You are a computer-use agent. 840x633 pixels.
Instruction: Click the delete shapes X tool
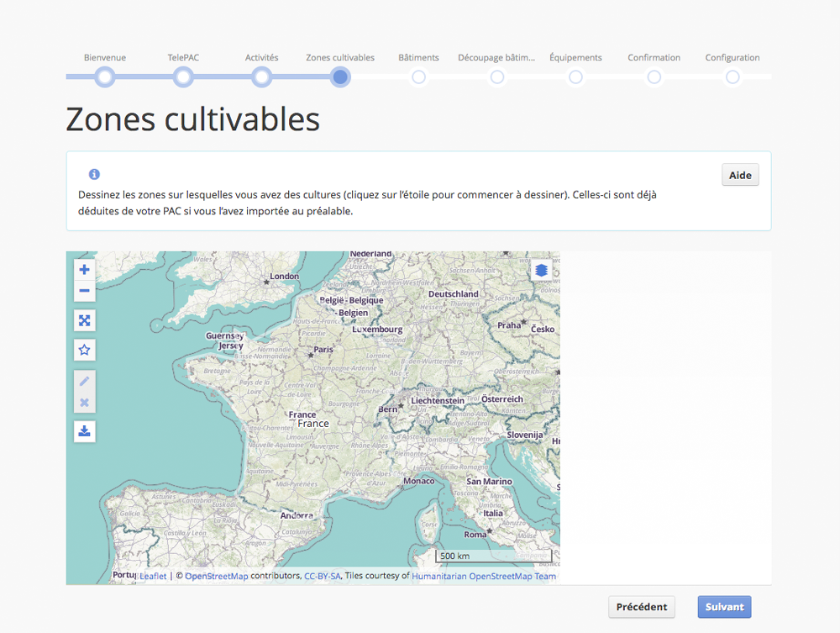pyautogui.click(x=84, y=403)
